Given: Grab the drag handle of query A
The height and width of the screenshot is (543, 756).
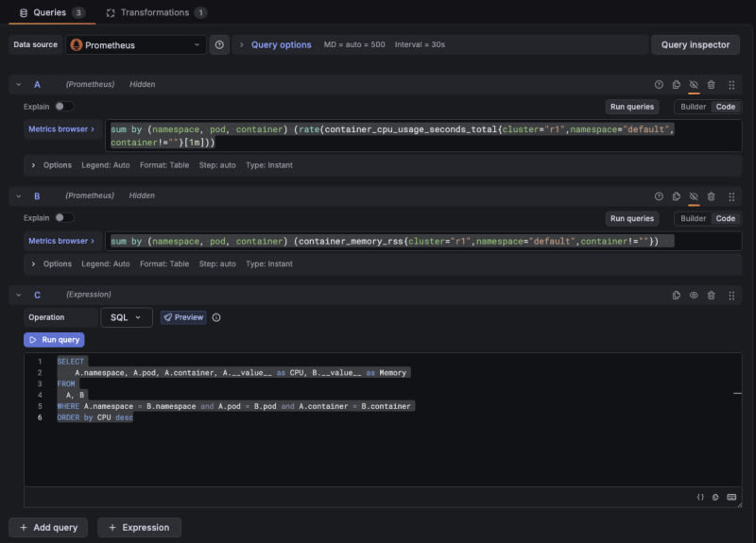Looking at the screenshot, I should (x=731, y=85).
